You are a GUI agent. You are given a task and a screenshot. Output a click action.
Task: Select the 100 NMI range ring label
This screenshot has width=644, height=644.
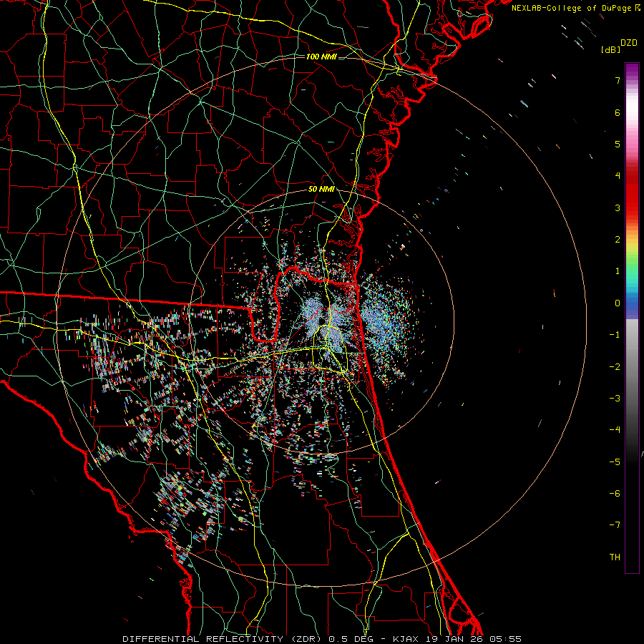click(x=321, y=57)
